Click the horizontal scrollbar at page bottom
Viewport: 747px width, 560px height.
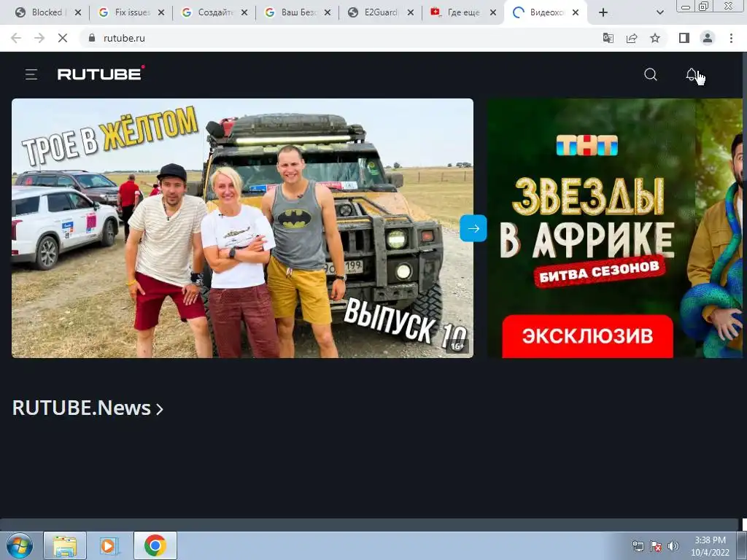pyautogui.click(x=368, y=525)
